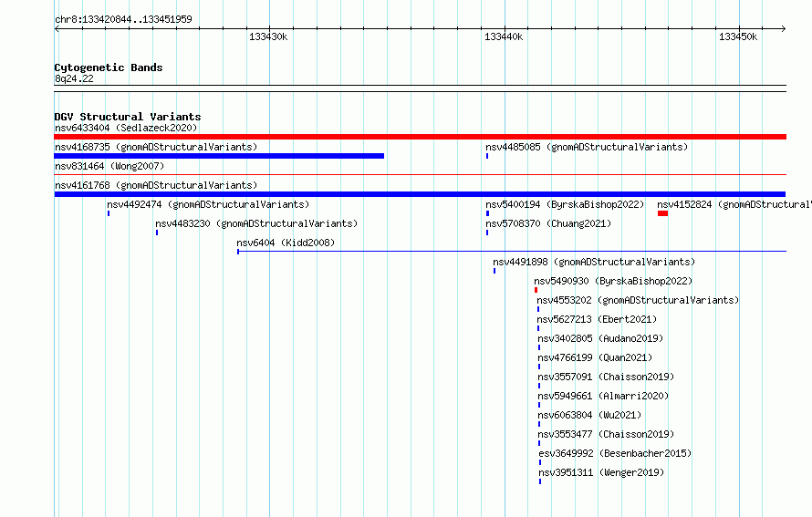The width and height of the screenshot is (812, 517).
Task: Click the Cytogenetic Bands track title
Action: (109, 67)
